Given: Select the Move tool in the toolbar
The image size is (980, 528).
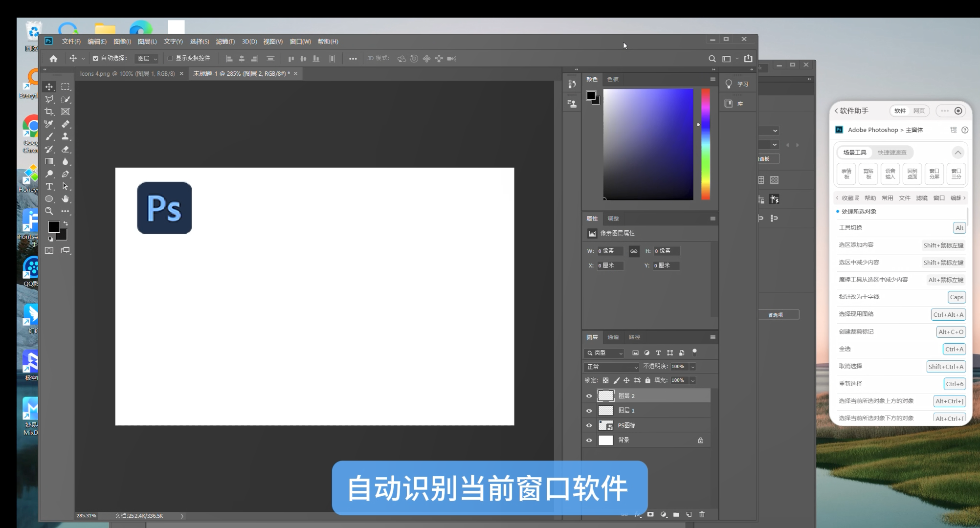Looking at the screenshot, I should [x=49, y=87].
